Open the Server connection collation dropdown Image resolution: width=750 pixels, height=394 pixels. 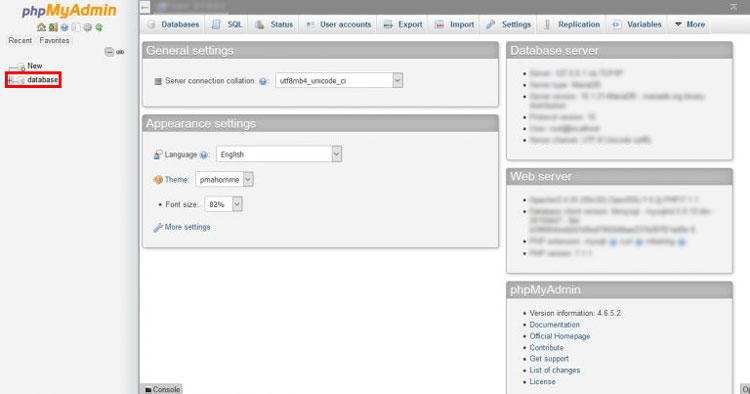[x=339, y=80]
